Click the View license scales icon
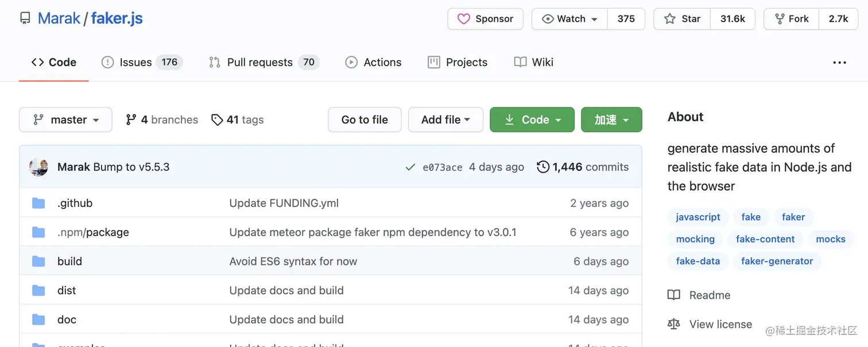Screen dimensions: 868x347 click(673, 323)
